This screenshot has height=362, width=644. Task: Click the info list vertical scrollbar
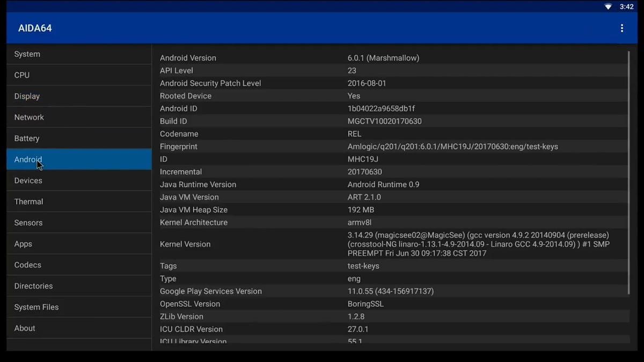[x=628, y=172]
